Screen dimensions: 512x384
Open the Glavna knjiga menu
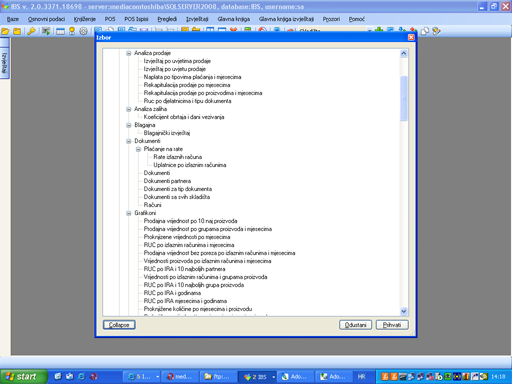(234, 19)
